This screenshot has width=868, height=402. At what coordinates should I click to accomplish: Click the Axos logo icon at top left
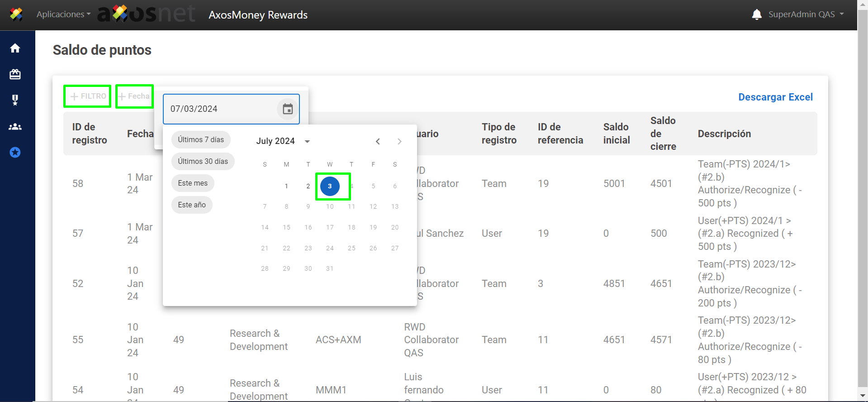point(16,14)
